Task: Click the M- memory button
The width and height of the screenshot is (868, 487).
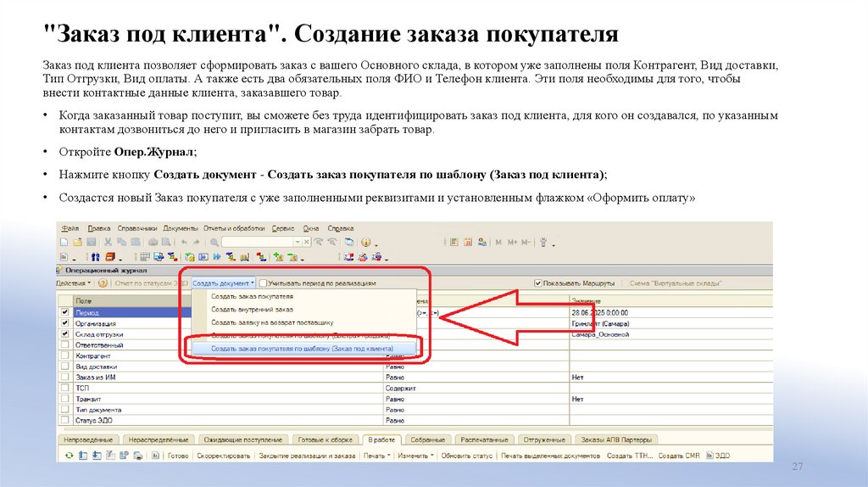Action: (526, 242)
